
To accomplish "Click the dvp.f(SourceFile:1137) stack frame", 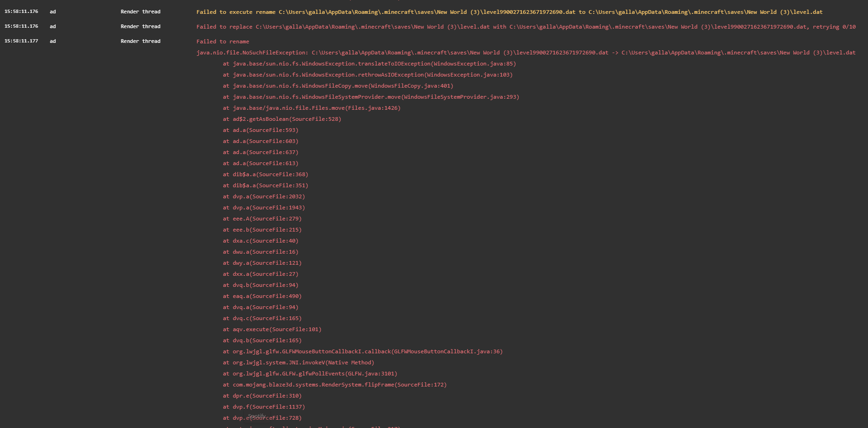I will tap(264, 407).
